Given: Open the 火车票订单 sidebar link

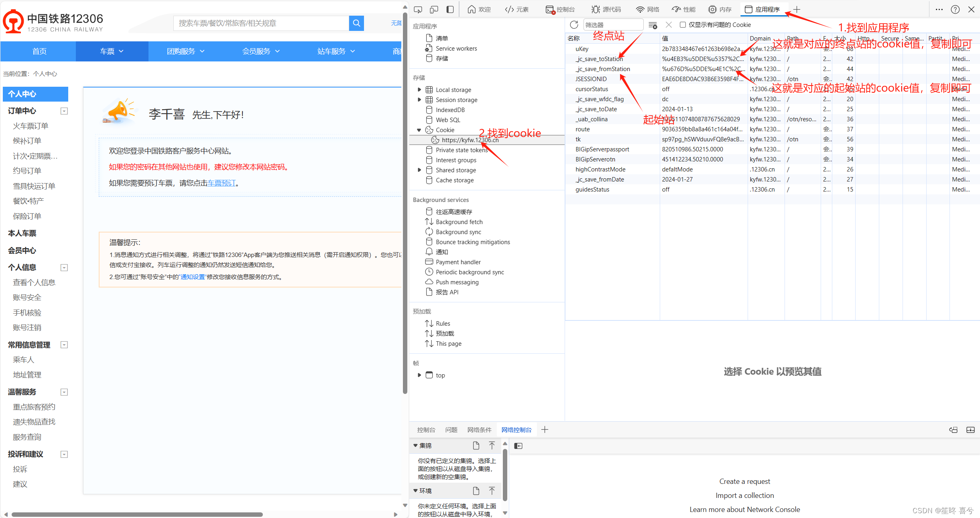Looking at the screenshot, I should [30, 126].
